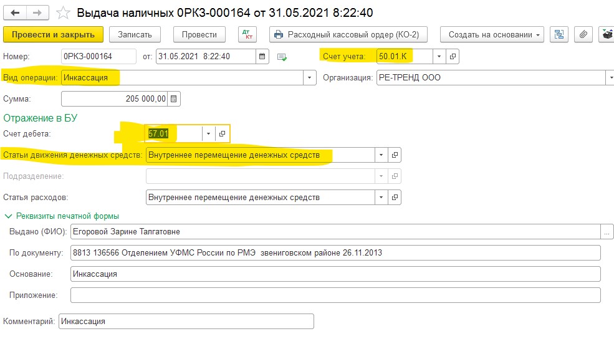Open the document structure icon in toolbar

pos(559,34)
